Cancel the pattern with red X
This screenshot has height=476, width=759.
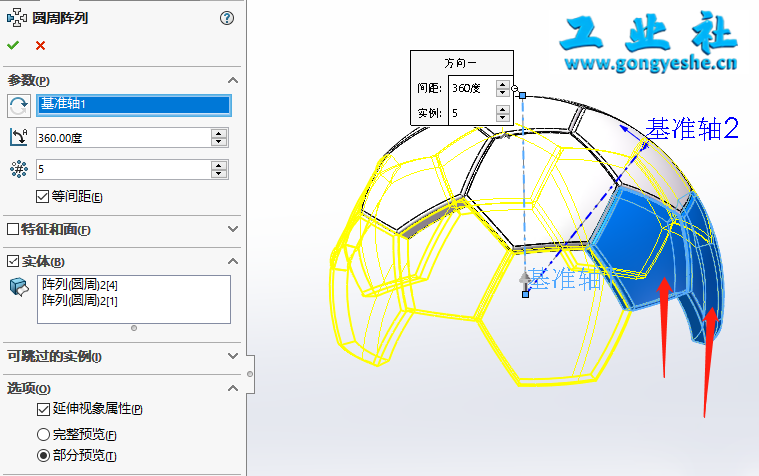tap(41, 46)
